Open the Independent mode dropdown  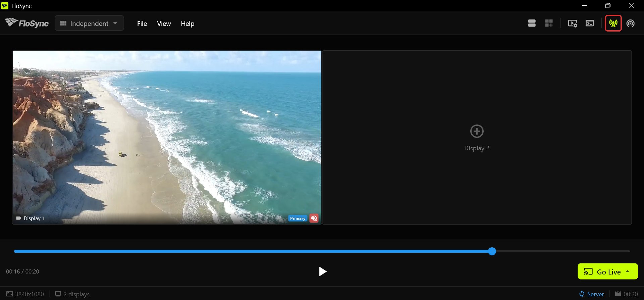[89, 23]
